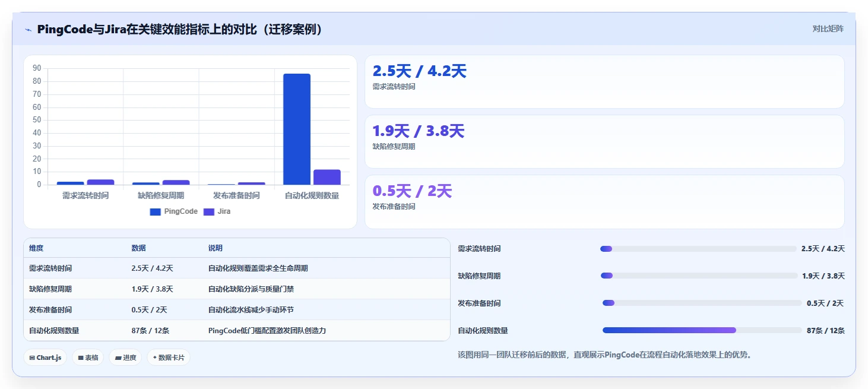868x389 pixels.
Task: Click the caption beginning 该图用同一团队迁移前后的数据
Action: [604, 355]
